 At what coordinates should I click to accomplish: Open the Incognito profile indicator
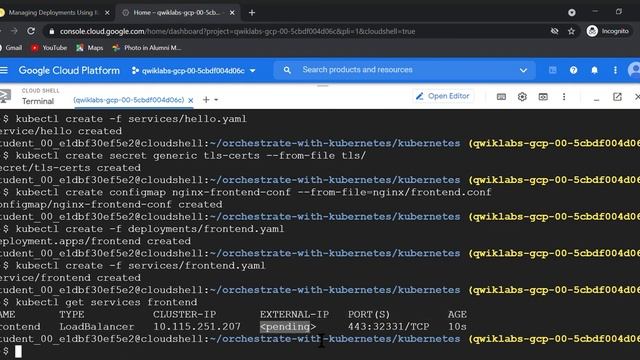608,31
